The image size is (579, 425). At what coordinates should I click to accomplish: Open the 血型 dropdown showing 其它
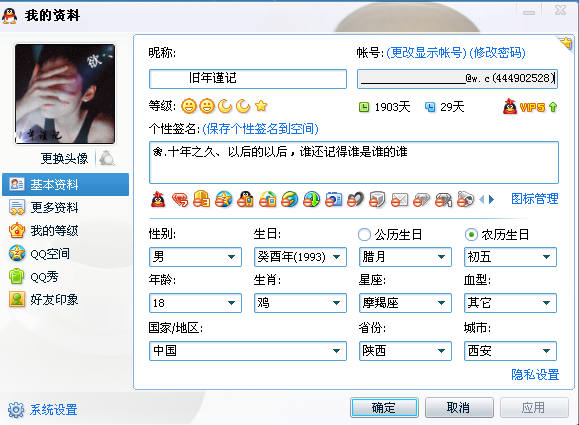[x=510, y=303]
